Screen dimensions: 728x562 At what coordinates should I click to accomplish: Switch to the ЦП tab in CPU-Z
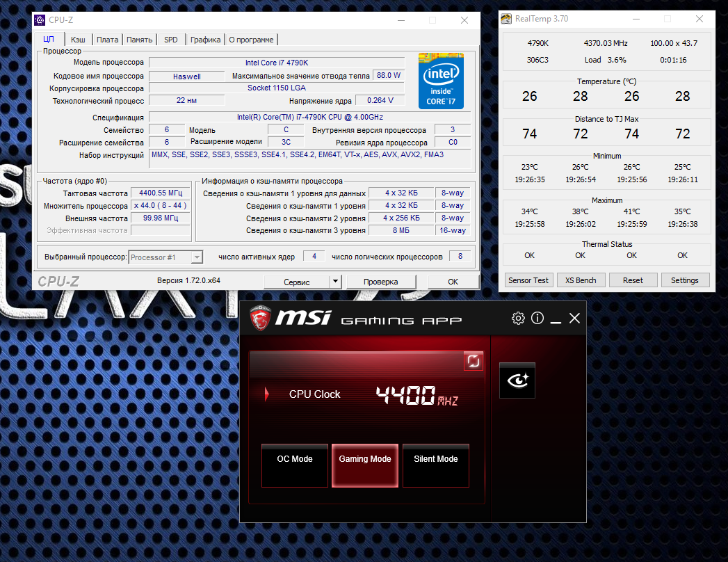(49, 39)
